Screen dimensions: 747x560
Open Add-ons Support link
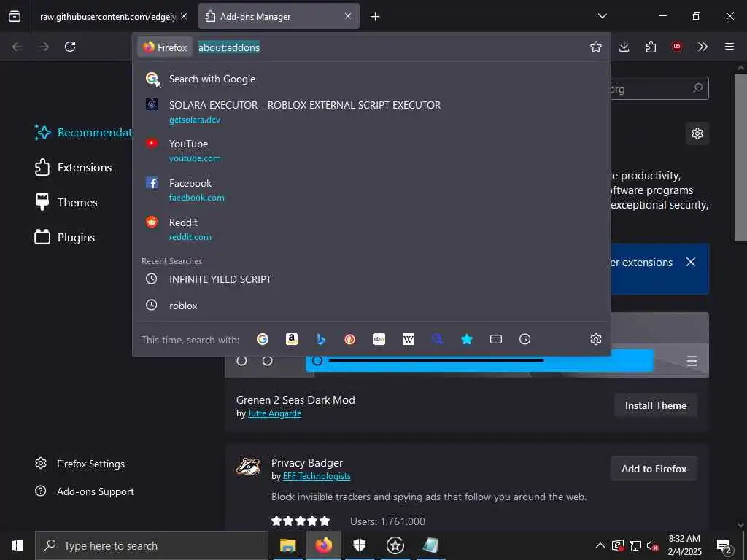tap(85, 491)
